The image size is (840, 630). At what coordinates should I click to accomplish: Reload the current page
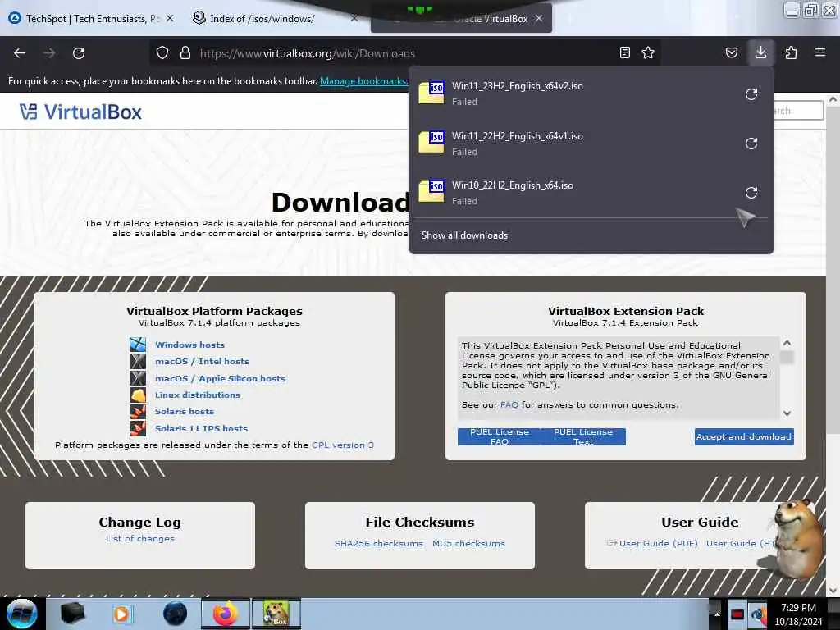[x=79, y=53]
